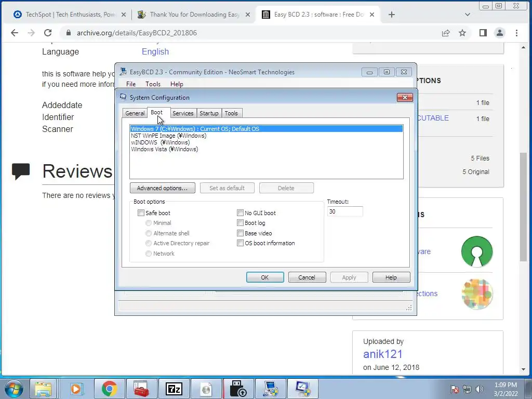Open USB drive tool in taskbar

coord(238,389)
